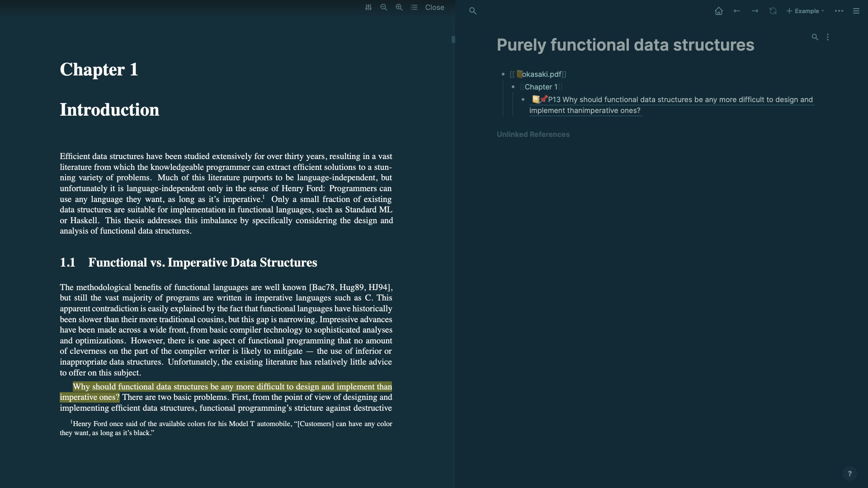Go to the Home page
This screenshot has width=868, height=488.
coord(718,11)
